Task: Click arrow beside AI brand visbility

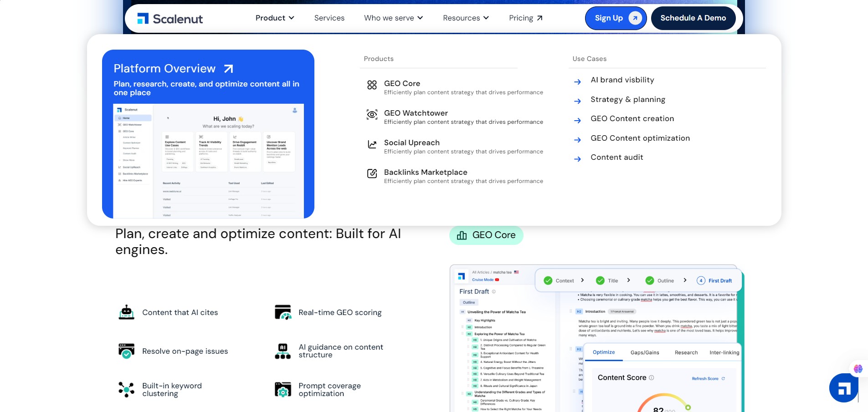Action: [577, 82]
